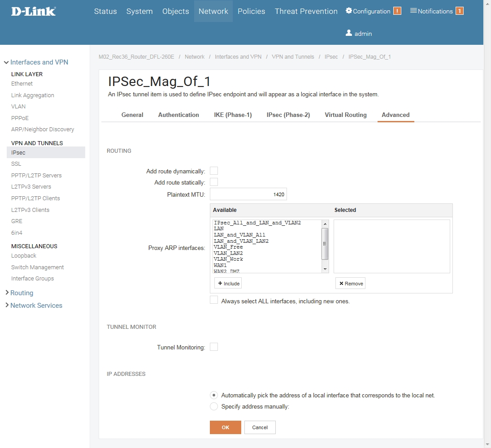The height and width of the screenshot is (448, 491).
Task: Click the Notifications list icon
Action: tap(413, 11)
